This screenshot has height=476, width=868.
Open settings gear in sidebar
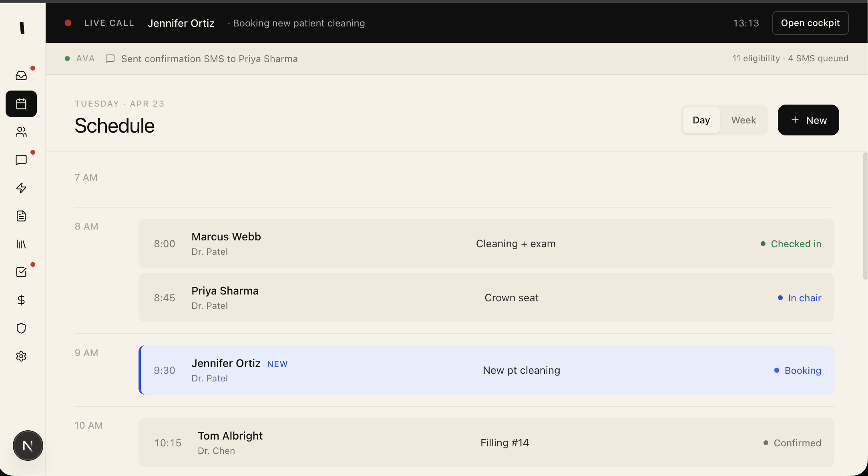(x=21, y=356)
